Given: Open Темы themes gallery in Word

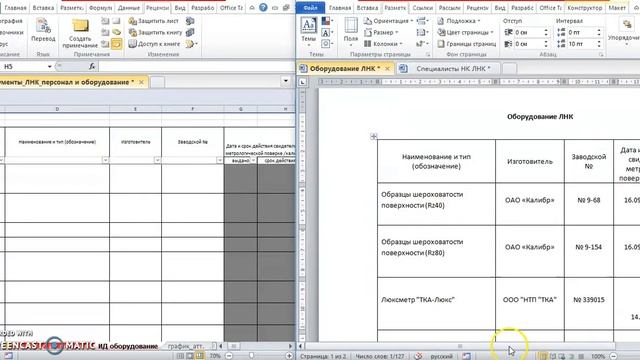Looking at the screenshot, I should click(309, 31).
